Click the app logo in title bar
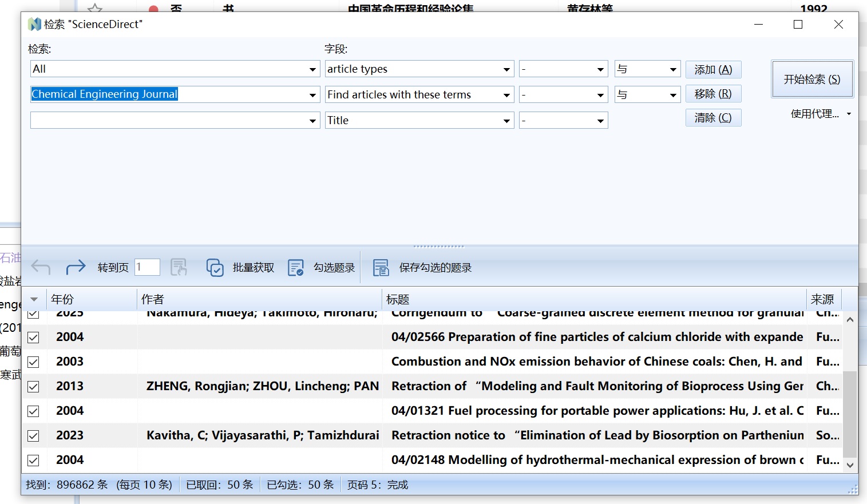The image size is (867, 504). (x=35, y=24)
